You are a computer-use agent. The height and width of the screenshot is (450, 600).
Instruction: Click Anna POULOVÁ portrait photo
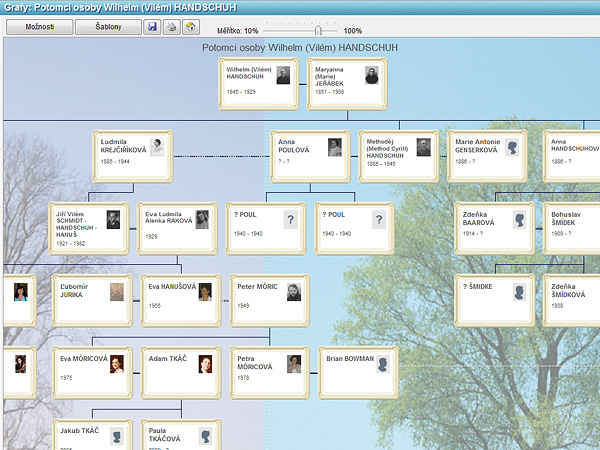(x=335, y=147)
